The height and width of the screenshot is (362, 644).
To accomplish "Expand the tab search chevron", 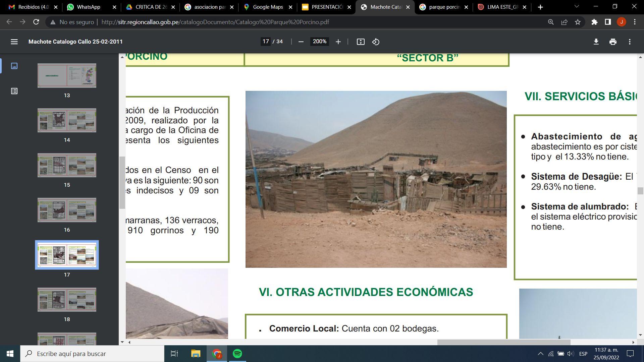I will (x=577, y=7).
